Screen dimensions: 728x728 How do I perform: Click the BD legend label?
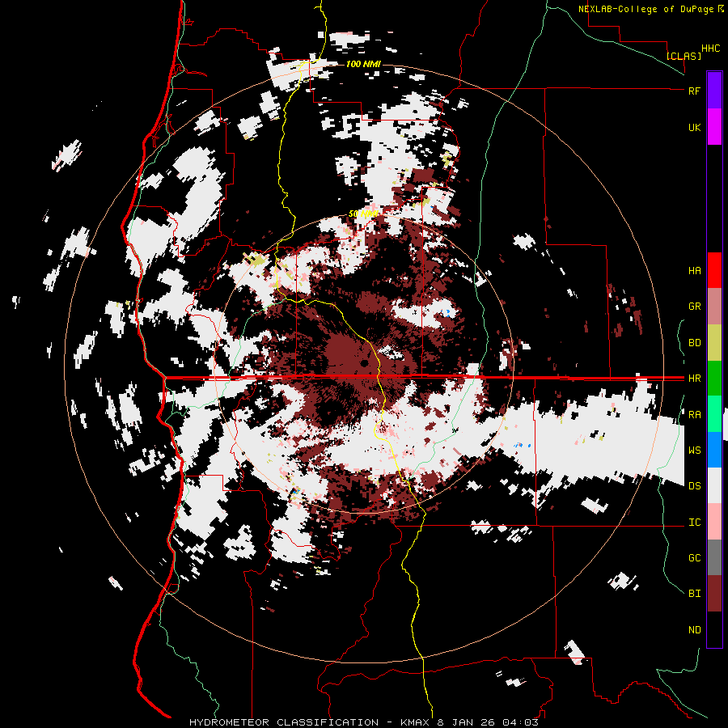click(694, 343)
